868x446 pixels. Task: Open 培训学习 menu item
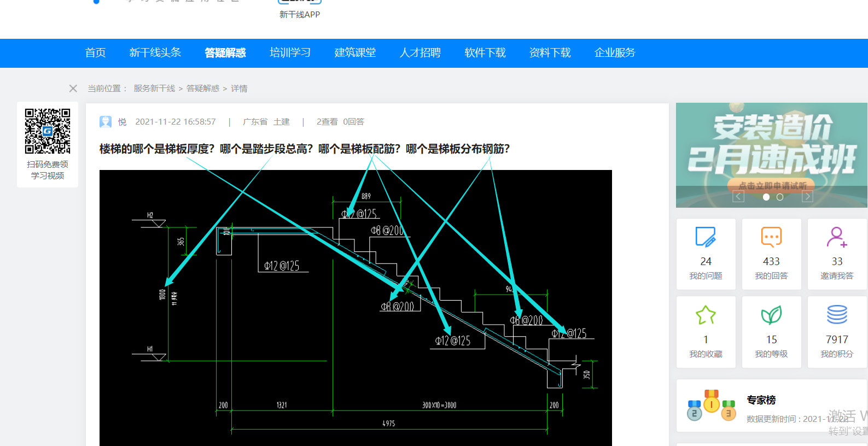click(290, 52)
